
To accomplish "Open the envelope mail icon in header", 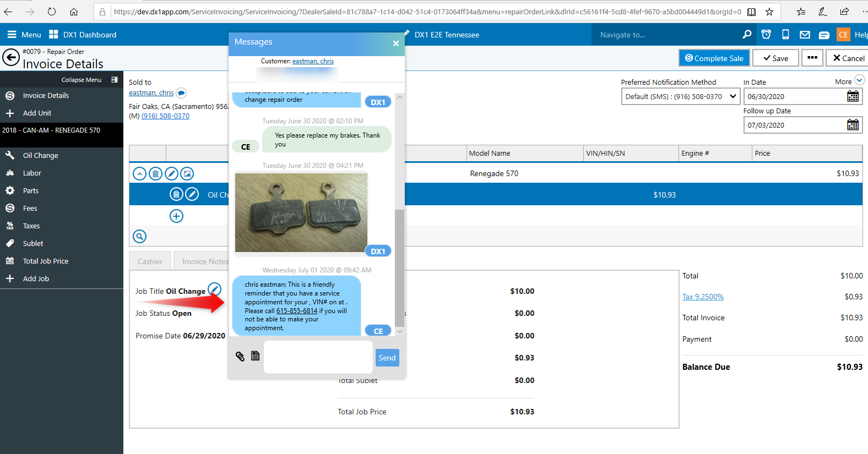I will (x=805, y=35).
